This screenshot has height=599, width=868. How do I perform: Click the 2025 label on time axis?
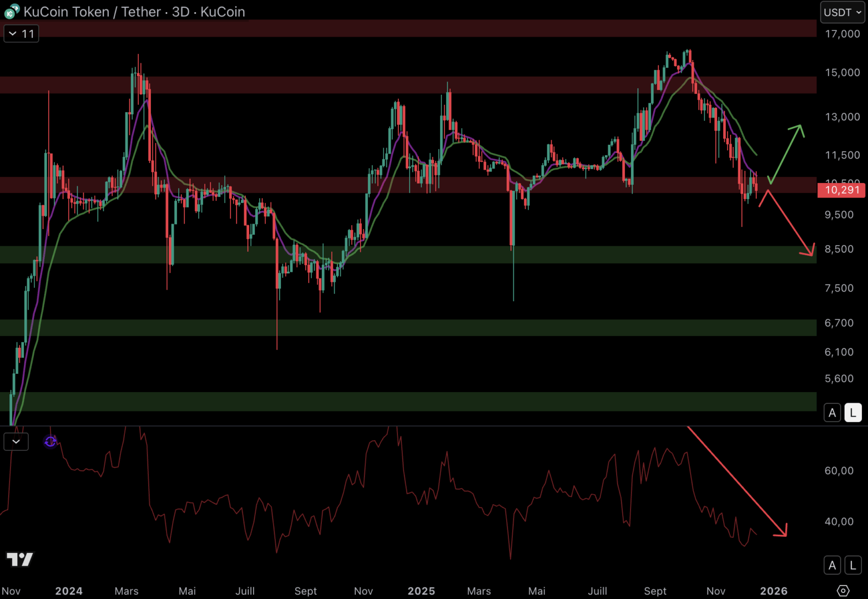(x=421, y=591)
